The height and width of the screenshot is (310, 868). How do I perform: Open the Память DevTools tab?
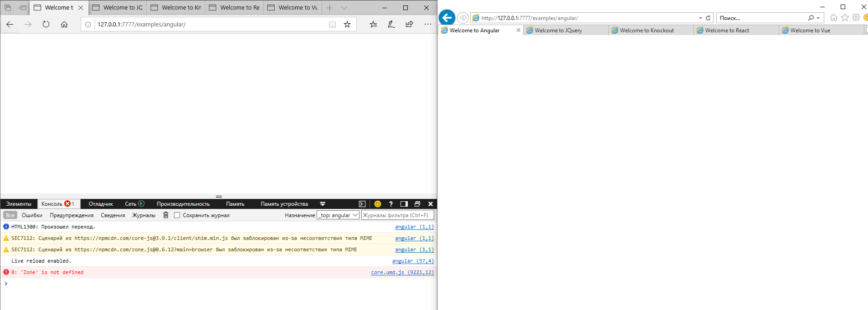235,204
